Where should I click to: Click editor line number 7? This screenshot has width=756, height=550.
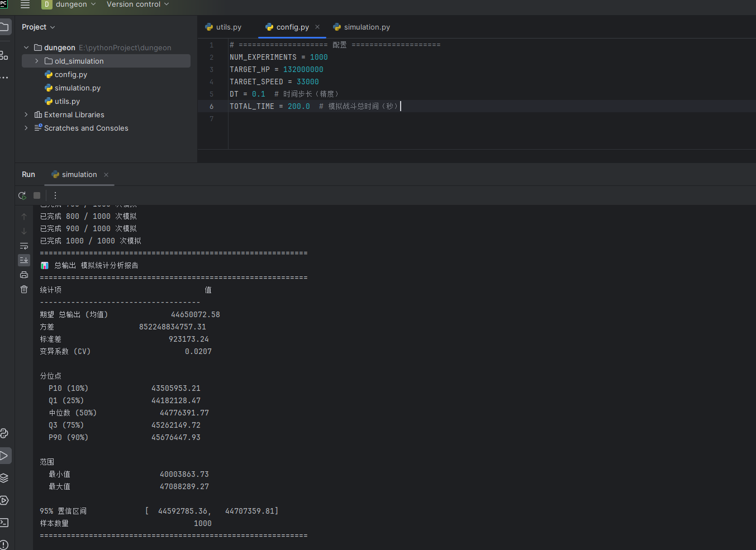(x=211, y=118)
